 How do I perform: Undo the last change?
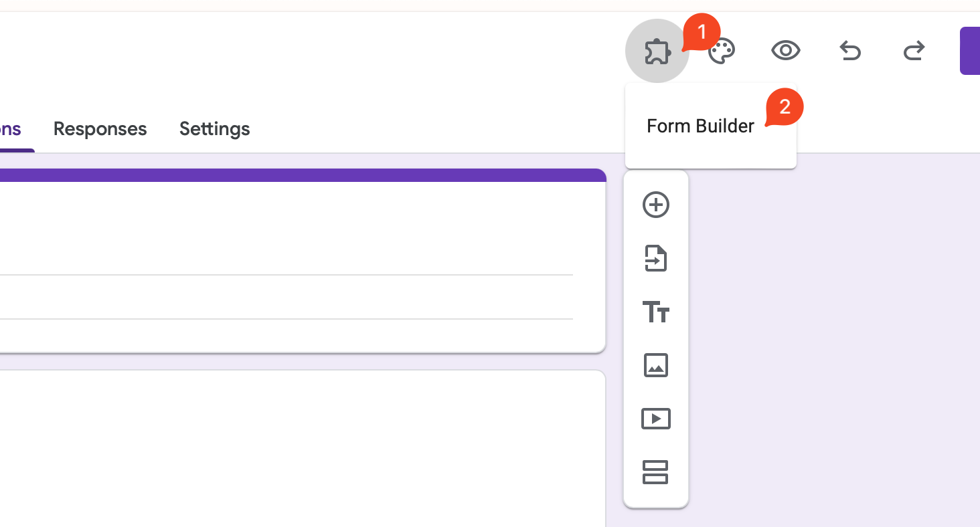(x=849, y=51)
